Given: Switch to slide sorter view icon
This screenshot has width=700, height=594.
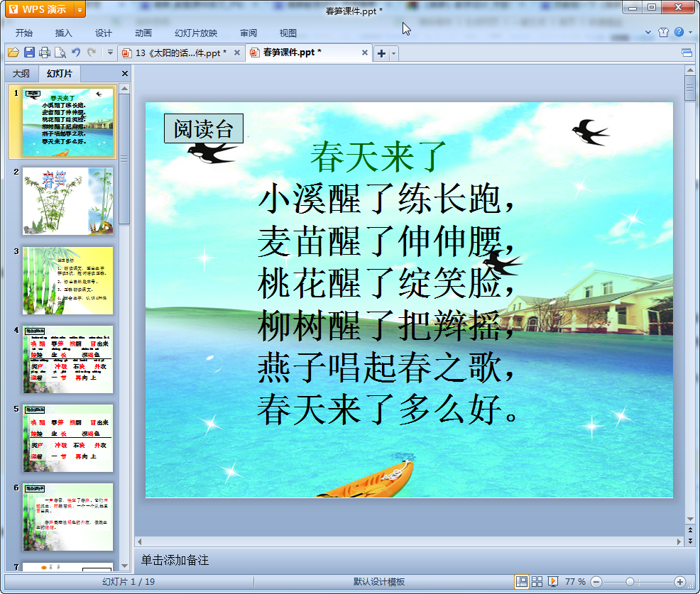Looking at the screenshot, I should point(537,581).
